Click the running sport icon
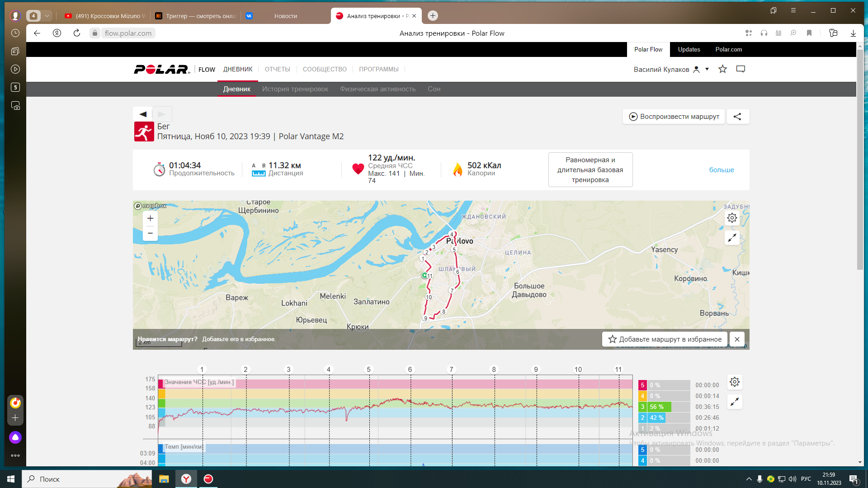Image resolution: width=868 pixels, height=488 pixels. pyautogui.click(x=144, y=131)
